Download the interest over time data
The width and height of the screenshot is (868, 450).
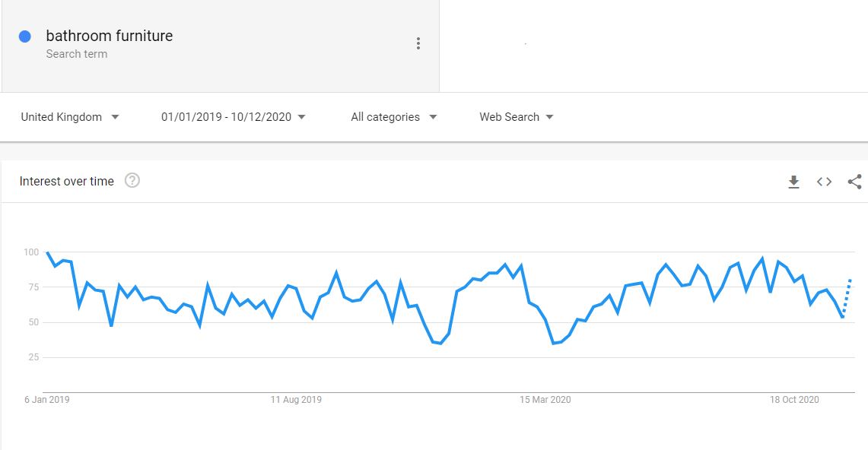point(793,182)
